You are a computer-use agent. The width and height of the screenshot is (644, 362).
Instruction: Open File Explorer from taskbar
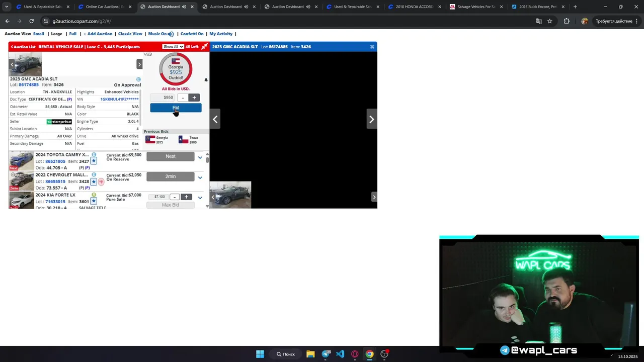point(310,354)
